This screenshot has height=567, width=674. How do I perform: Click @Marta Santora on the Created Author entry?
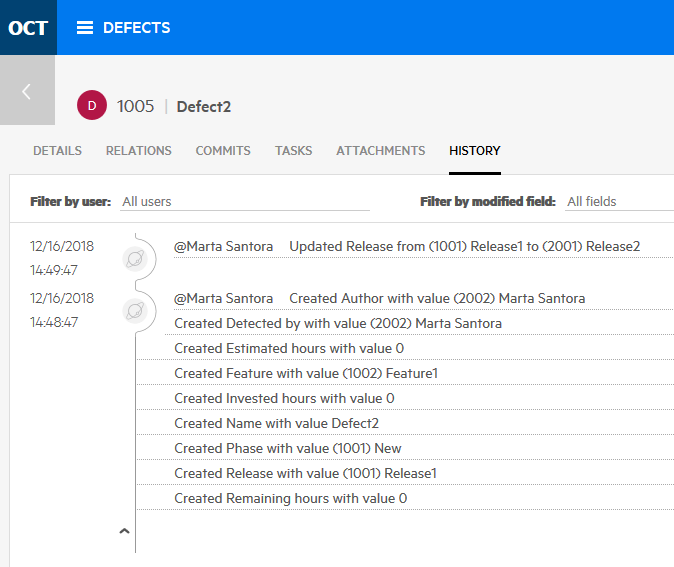pyautogui.click(x=223, y=298)
